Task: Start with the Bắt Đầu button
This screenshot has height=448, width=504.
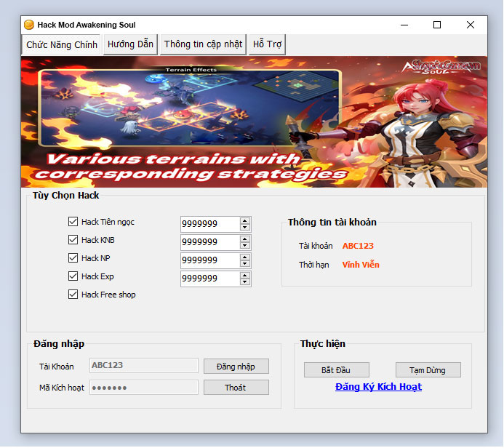Action: point(337,370)
